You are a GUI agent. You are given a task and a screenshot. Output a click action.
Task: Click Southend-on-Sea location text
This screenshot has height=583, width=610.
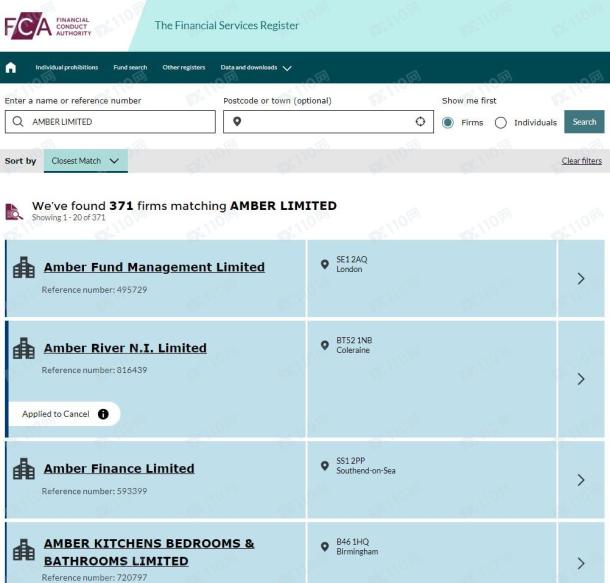pyautogui.click(x=366, y=471)
